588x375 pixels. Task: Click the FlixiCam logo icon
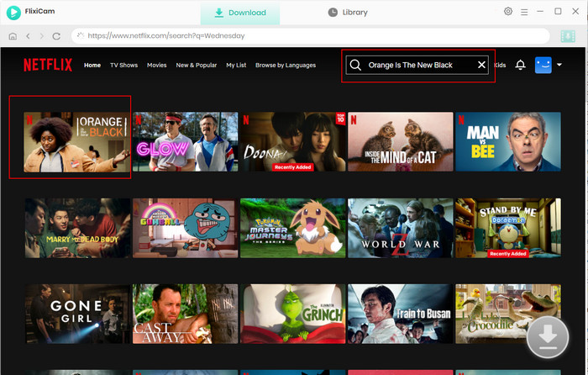click(13, 13)
